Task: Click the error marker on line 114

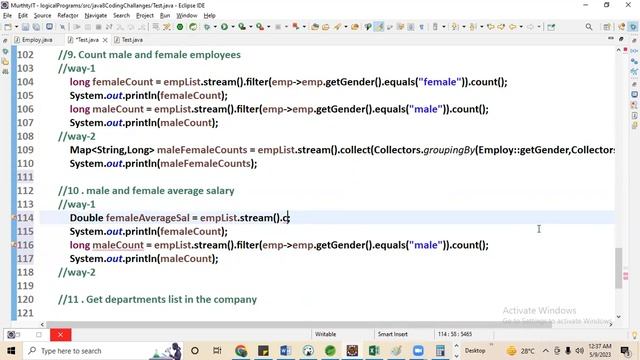Action: coord(13,218)
